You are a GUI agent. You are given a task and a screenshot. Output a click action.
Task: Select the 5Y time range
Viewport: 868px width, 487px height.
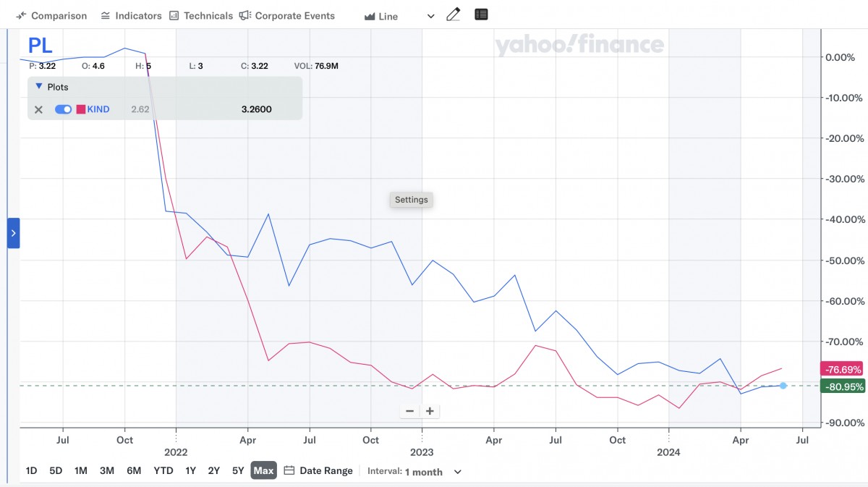click(x=238, y=470)
